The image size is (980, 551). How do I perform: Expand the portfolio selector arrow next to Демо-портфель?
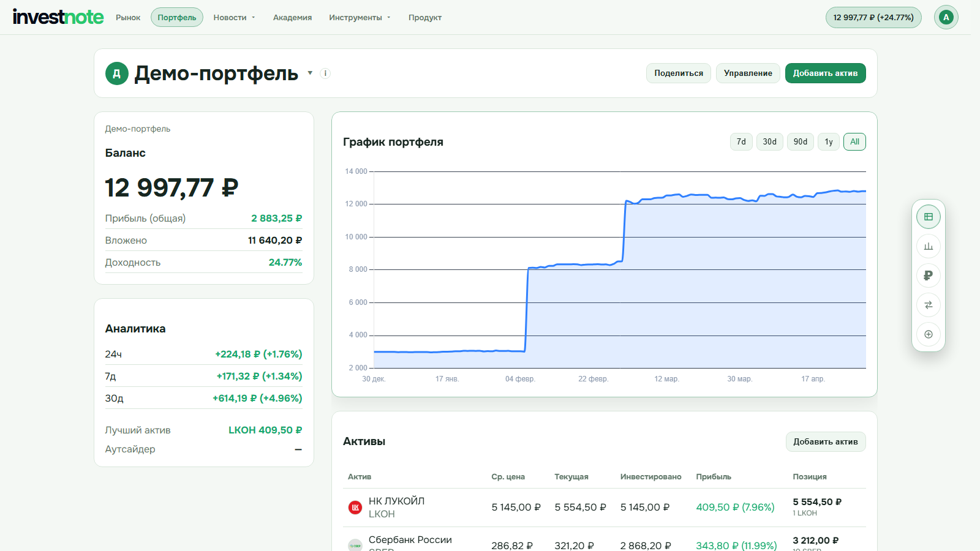pos(310,73)
